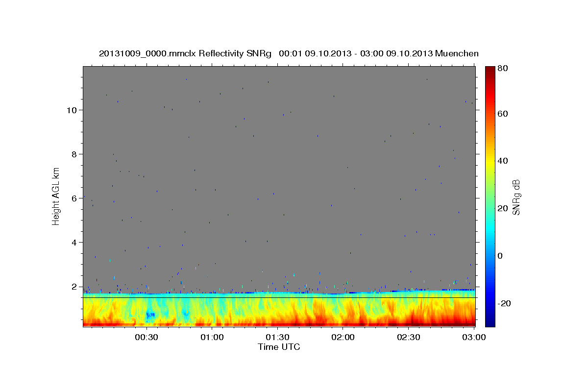Click the 01:00 time tick label
Viewport: 588px width, 392px height.
point(212,338)
